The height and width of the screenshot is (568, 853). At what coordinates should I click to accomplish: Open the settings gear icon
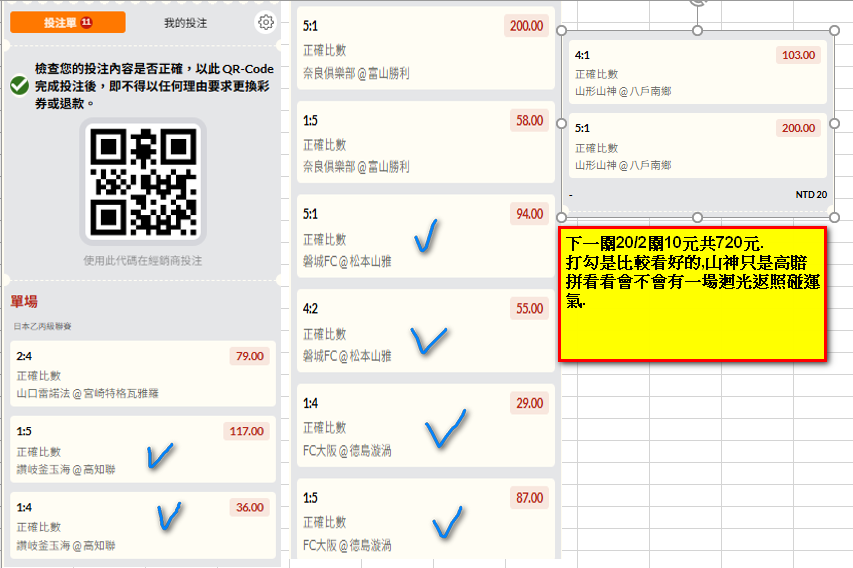(x=265, y=22)
